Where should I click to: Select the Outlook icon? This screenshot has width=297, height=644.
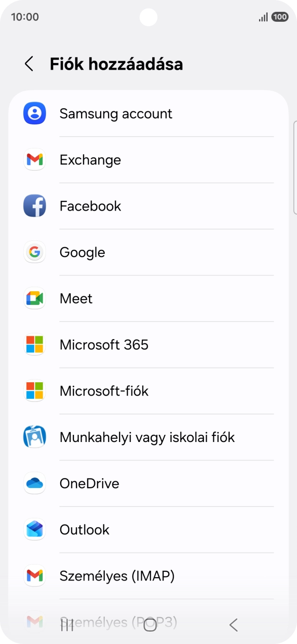click(x=34, y=530)
